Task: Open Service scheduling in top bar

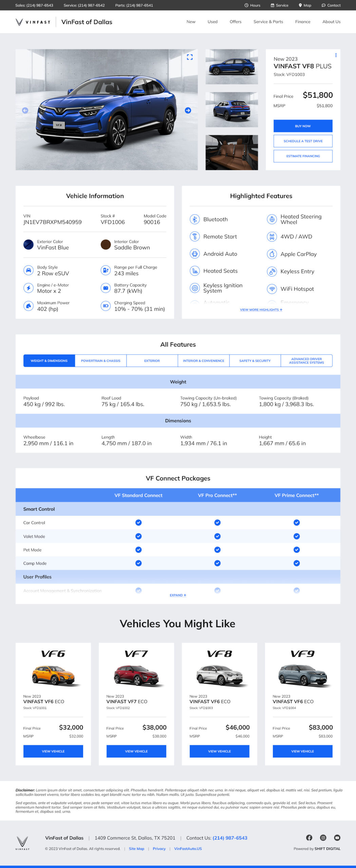Action: [x=279, y=5]
